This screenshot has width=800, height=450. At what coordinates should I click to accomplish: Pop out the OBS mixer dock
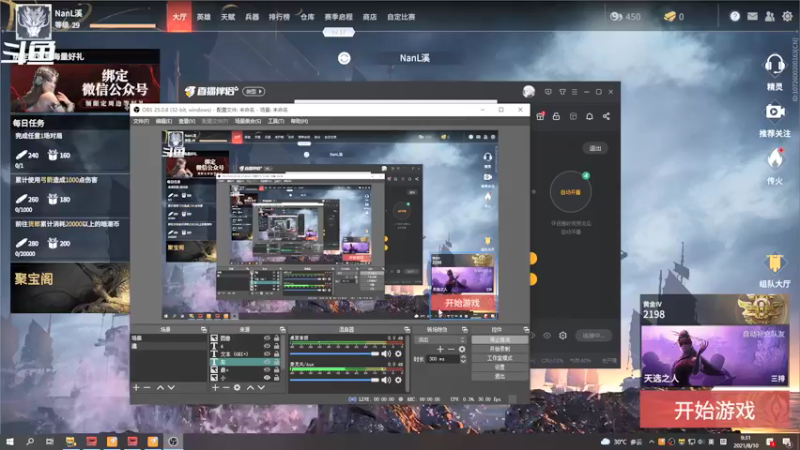click(x=407, y=330)
